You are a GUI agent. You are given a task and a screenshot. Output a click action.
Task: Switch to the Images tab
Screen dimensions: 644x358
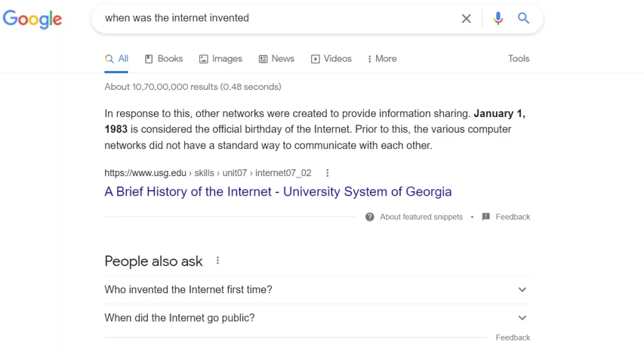[221, 59]
